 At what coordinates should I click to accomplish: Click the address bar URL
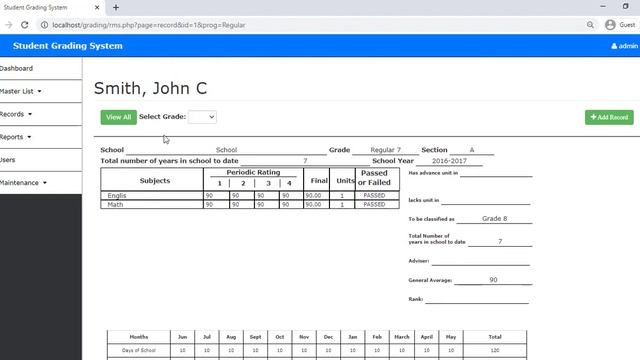pos(149,25)
